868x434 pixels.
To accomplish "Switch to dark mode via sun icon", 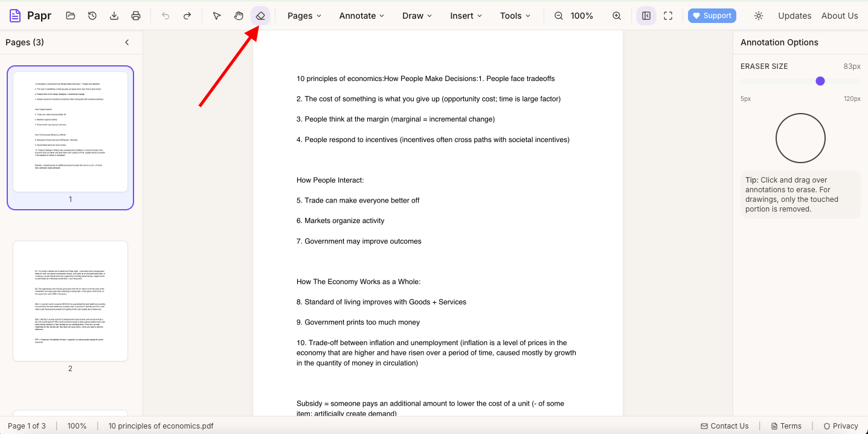I will (x=758, y=16).
